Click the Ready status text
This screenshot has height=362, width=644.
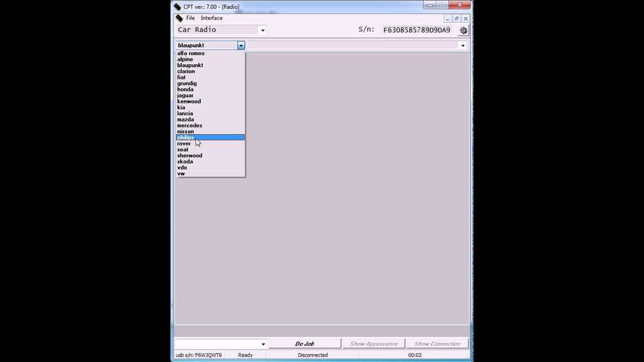tap(246, 355)
